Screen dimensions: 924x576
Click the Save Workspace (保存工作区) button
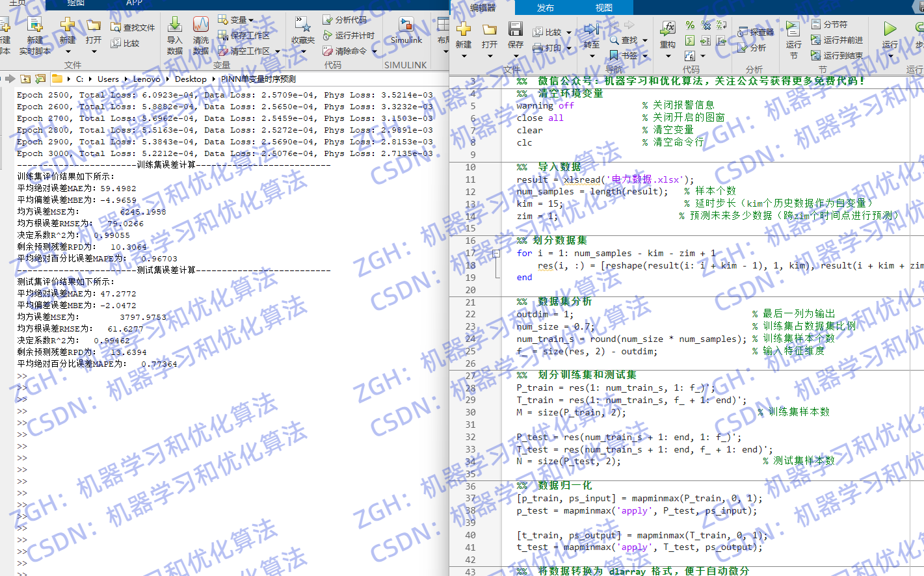[244, 35]
